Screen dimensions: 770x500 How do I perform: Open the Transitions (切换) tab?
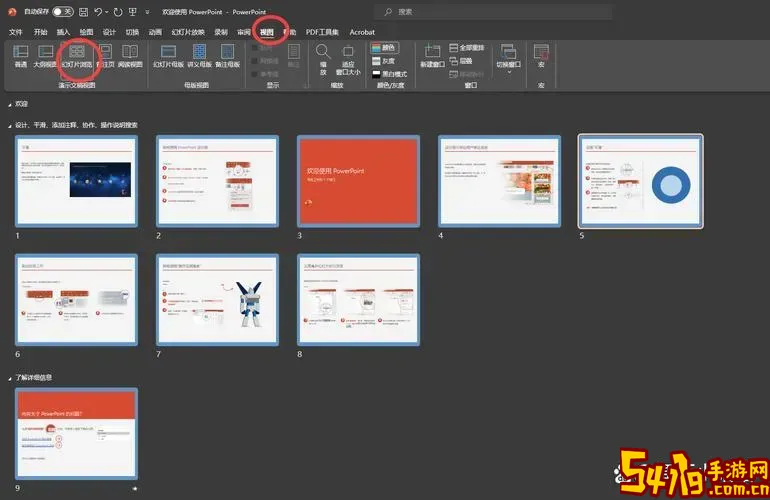point(132,32)
